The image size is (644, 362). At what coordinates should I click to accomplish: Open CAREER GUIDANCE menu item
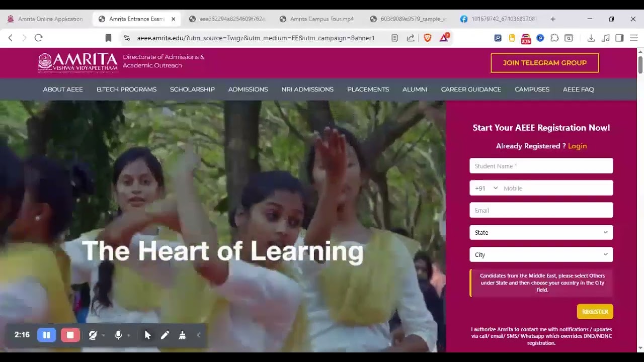pyautogui.click(x=471, y=89)
